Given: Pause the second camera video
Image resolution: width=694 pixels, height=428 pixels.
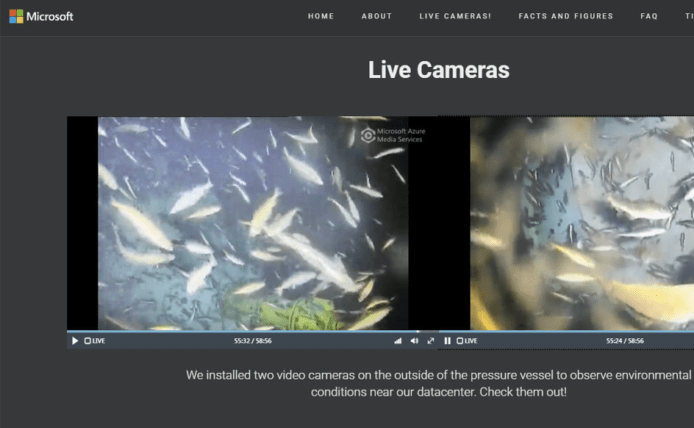Looking at the screenshot, I should coord(447,341).
